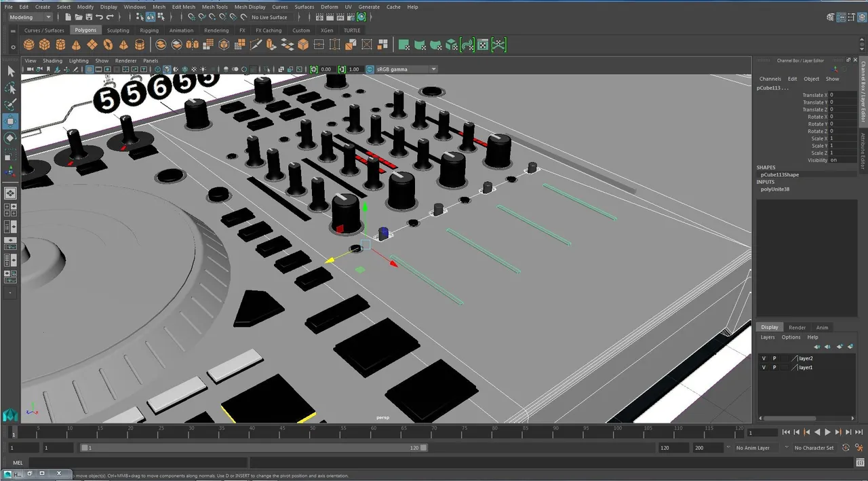Click the create new layer icon
The width and height of the screenshot is (868, 481).
[x=840, y=347]
